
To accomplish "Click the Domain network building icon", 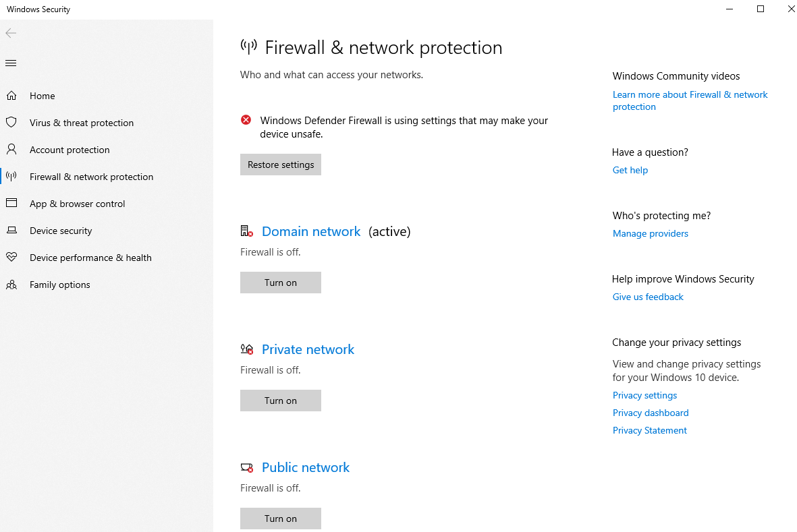I will 246,231.
